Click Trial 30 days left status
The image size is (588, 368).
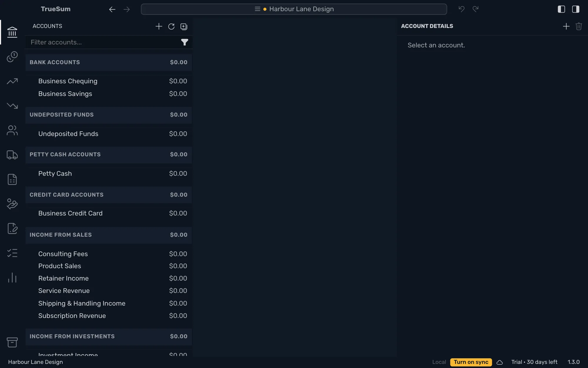[534, 362]
